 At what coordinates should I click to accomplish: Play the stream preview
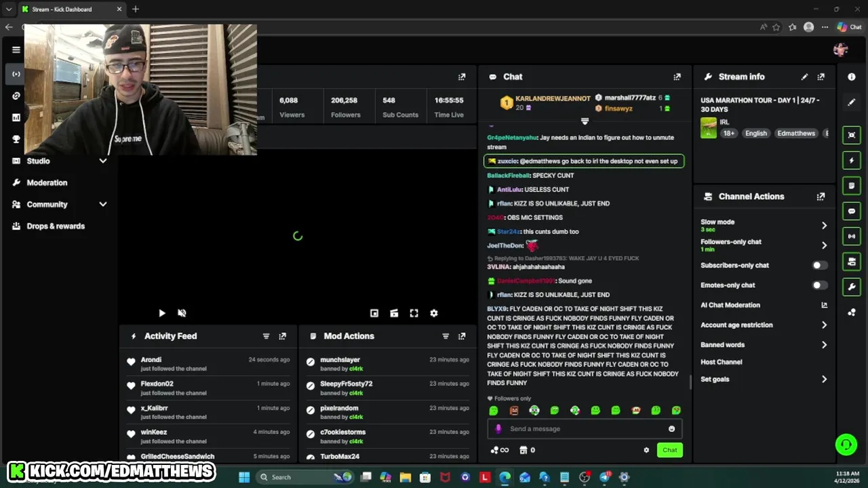pyautogui.click(x=162, y=313)
